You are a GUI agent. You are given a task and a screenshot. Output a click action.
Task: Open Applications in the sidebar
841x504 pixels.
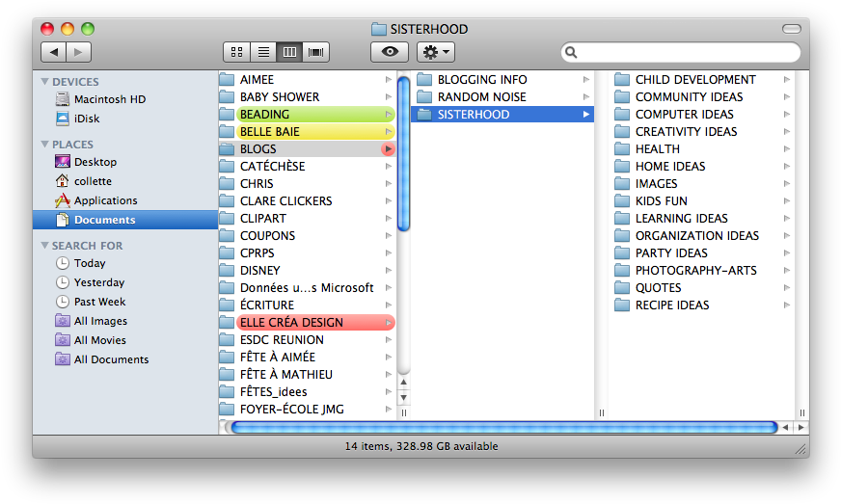coord(105,200)
